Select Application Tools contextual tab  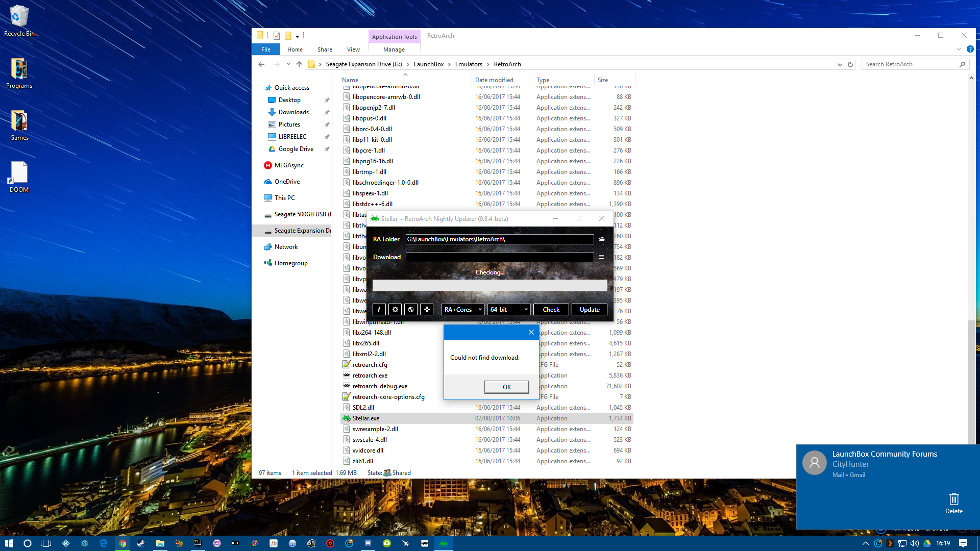click(394, 36)
